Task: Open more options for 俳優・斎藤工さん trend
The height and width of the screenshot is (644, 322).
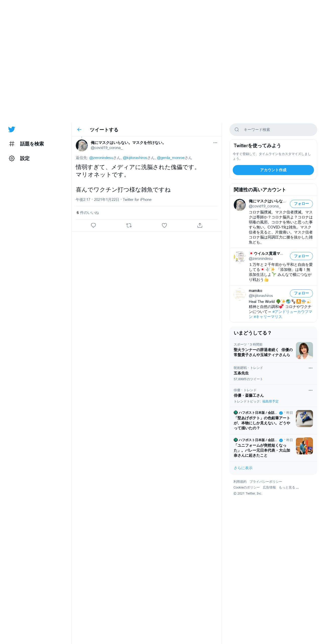Action: click(x=310, y=390)
